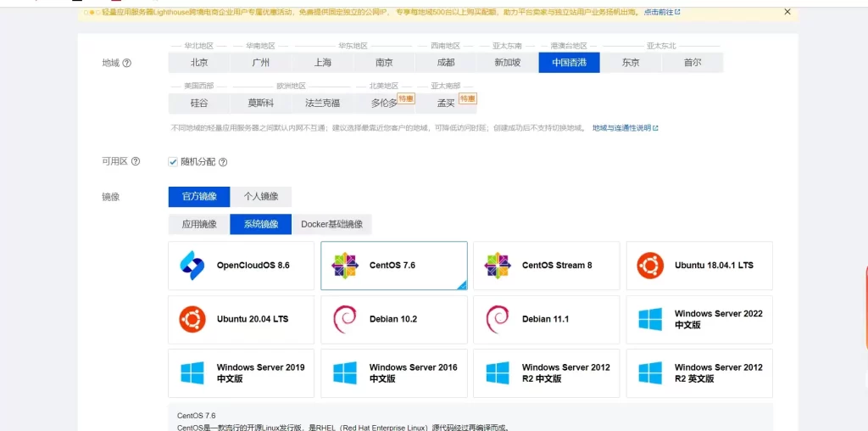Choose Windows Server 2022 中文版 name text
The image size is (868, 431).
tap(719, 319)
